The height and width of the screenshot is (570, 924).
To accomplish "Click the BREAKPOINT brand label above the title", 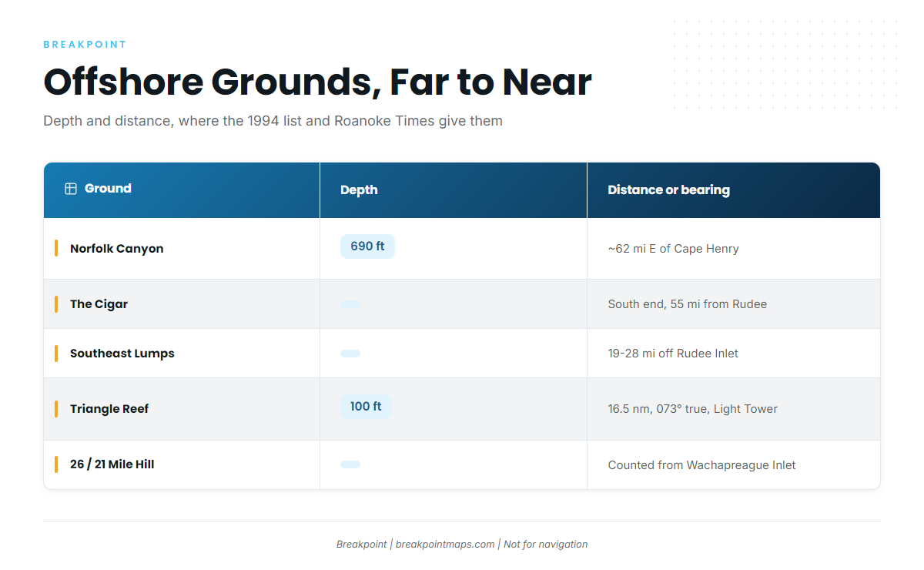I will point(85,45).
